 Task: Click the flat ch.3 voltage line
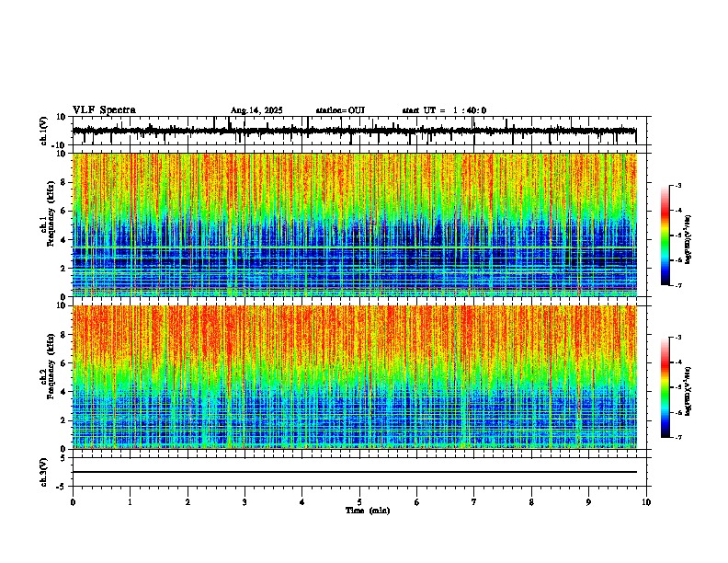coord(355,472)
